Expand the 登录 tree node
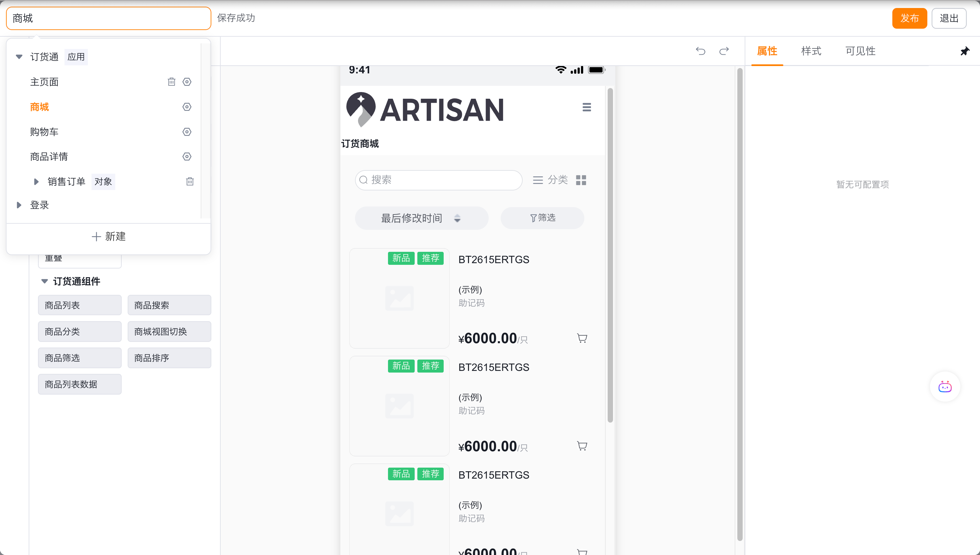The image size is (980, 555). 19,205
